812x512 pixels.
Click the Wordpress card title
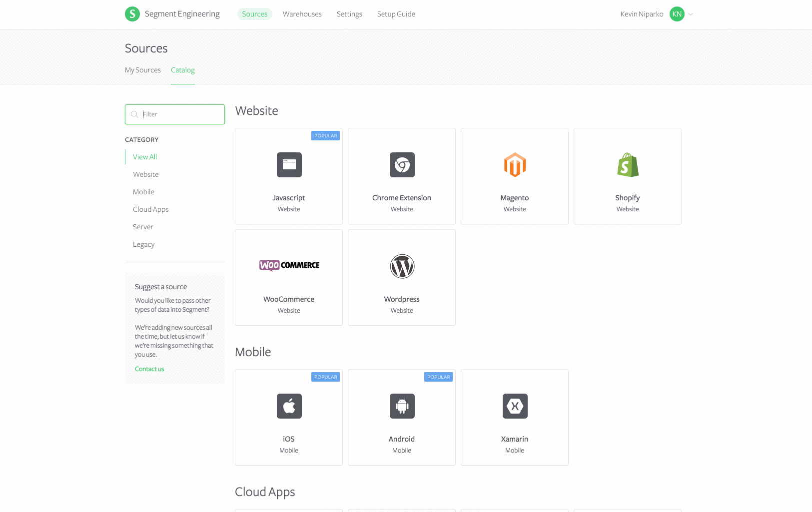click(402, 299)
